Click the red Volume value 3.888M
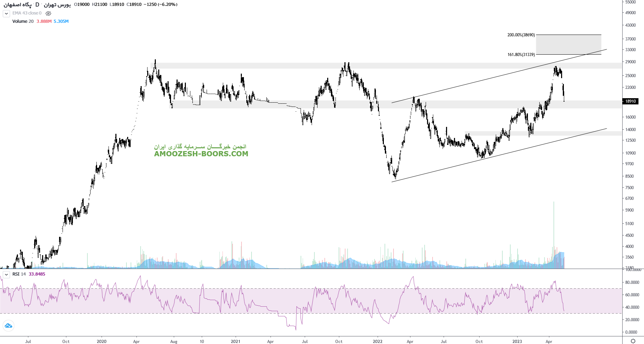 (x=44, y=21)
